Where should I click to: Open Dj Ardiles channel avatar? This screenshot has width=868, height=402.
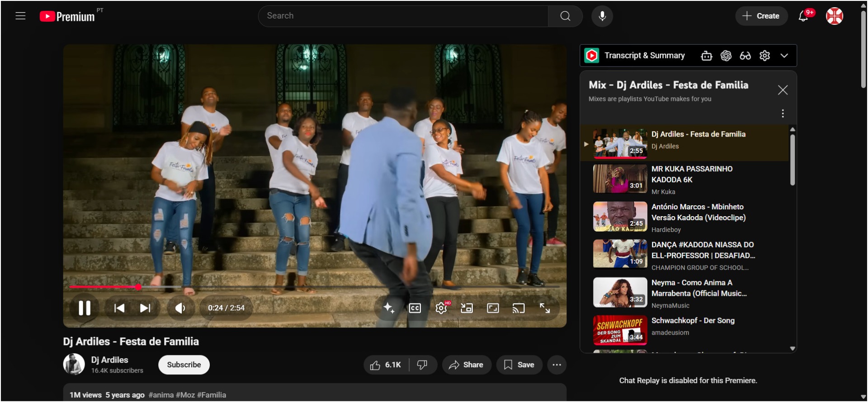tap(74, 364)
